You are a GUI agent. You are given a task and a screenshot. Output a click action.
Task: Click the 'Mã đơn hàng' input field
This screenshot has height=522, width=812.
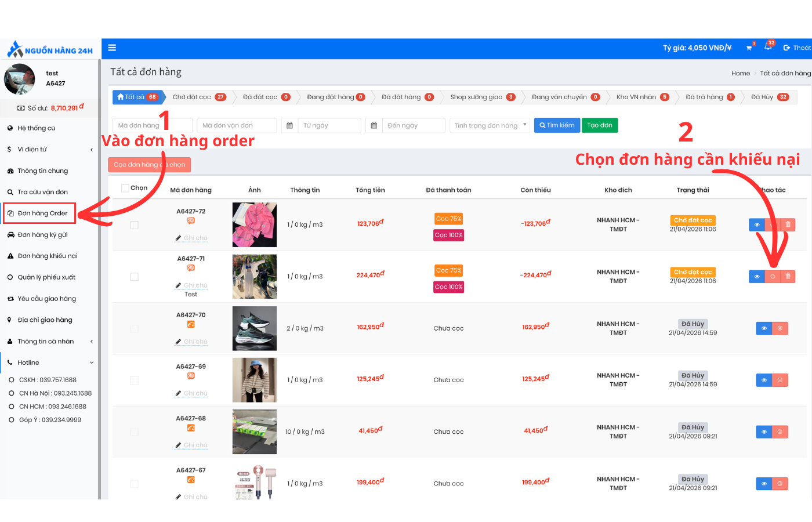tap(153, 126)
